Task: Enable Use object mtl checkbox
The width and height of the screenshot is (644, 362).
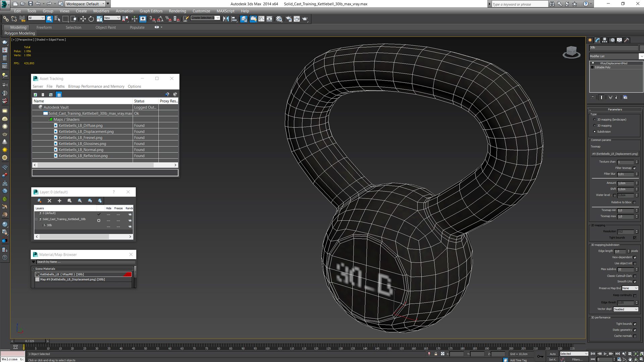Action: coord(635,263)
